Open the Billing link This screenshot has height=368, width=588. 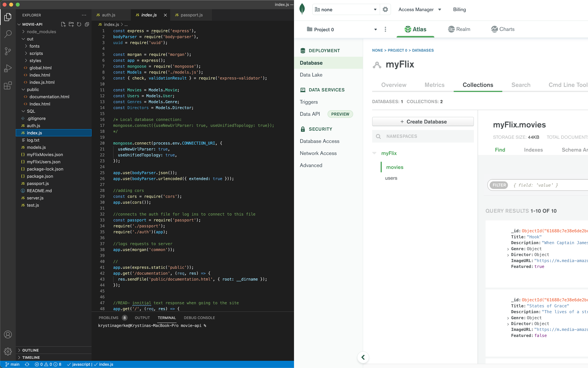click(459, 9)
